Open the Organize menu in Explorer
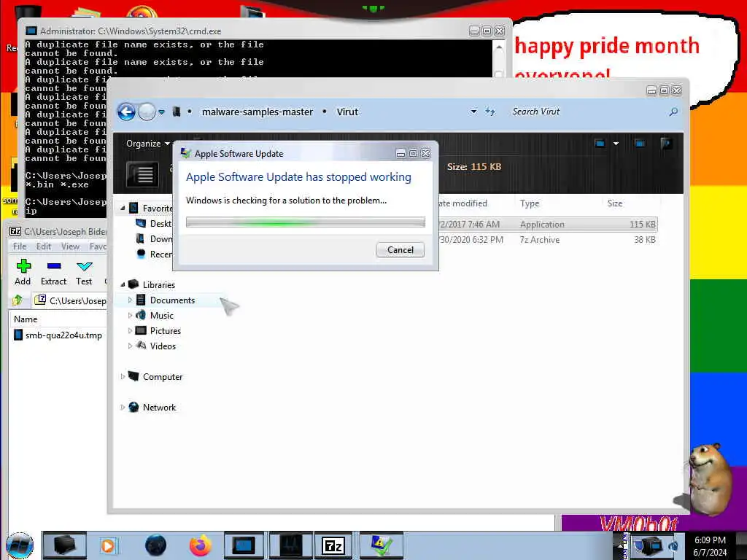The height and width of the screenshot is (560, 747). [147, 144]
